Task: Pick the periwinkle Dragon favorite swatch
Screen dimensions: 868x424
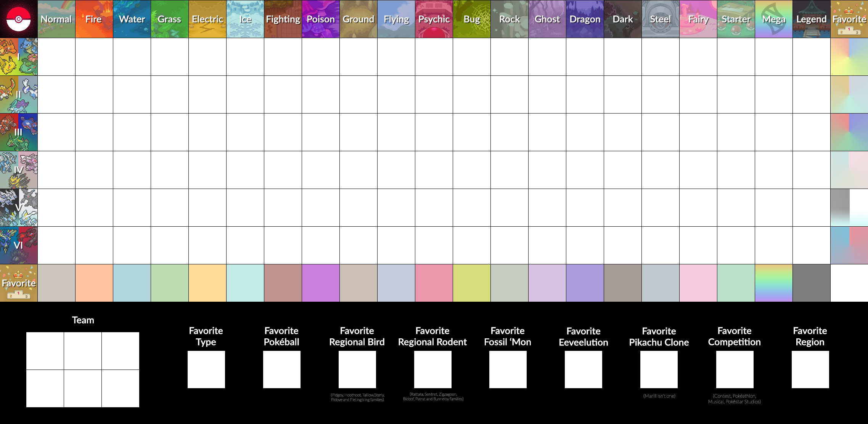Action: [x=585, y=283]
